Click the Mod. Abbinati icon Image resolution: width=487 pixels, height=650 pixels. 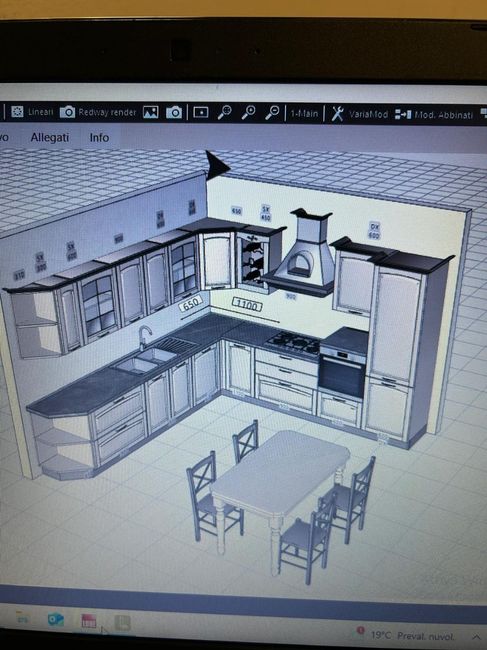coord(403,114)
